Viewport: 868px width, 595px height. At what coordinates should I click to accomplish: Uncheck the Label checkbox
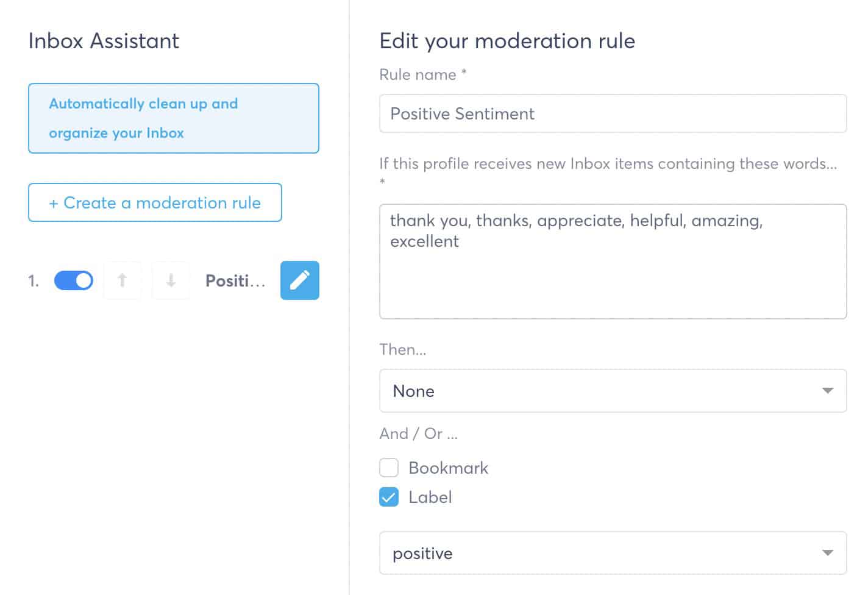pos(389,497)
